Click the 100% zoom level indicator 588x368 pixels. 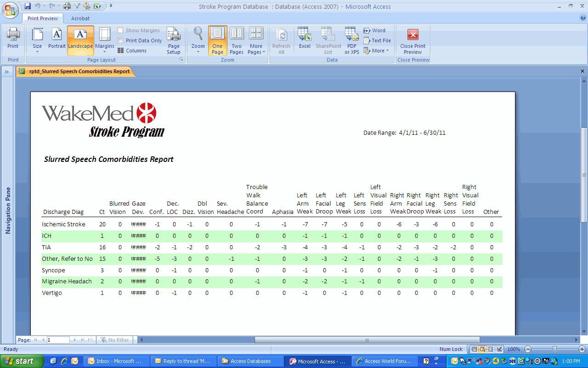[514, 349]
